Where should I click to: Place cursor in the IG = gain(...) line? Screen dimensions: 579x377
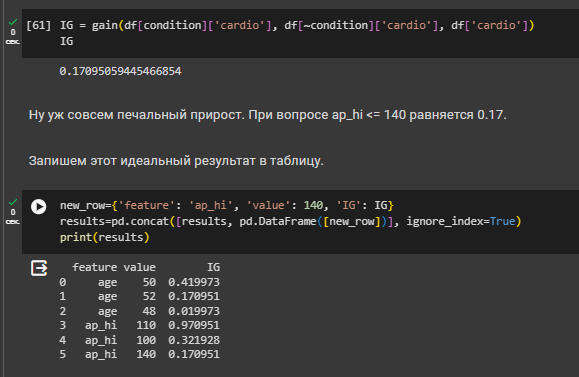click(297, 25)
